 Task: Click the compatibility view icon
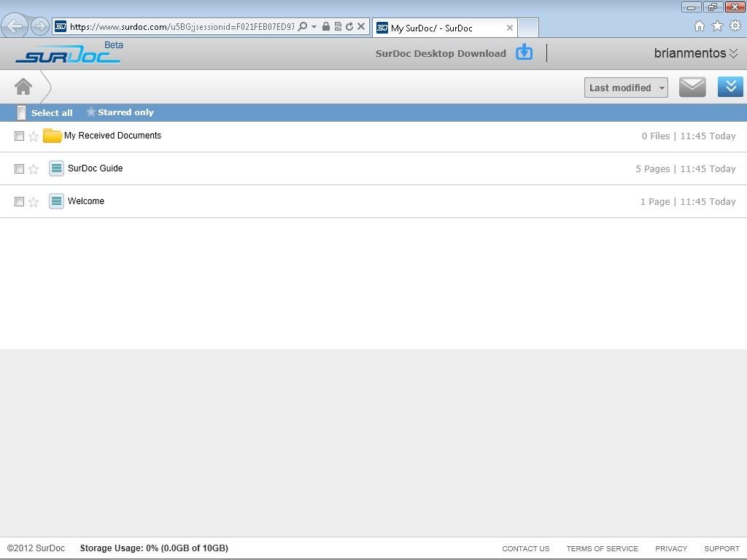[x=338, y=27]
